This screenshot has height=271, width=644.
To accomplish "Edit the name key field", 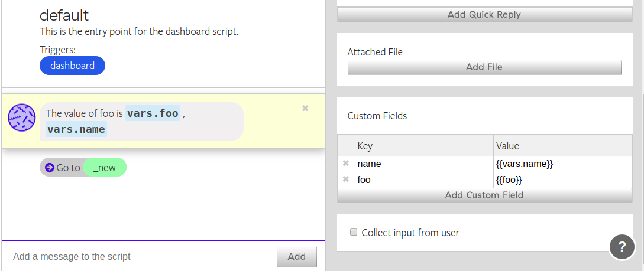I will pos(424,164).
